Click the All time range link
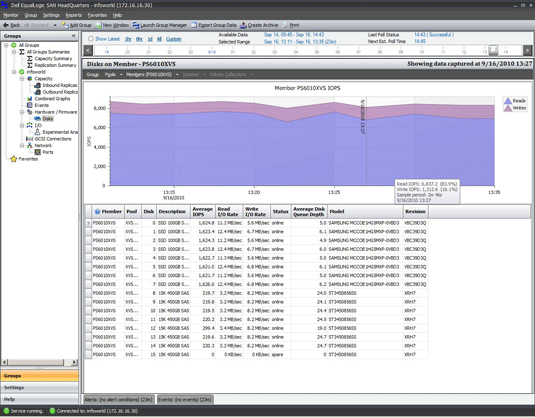 [x=159, y=39]
